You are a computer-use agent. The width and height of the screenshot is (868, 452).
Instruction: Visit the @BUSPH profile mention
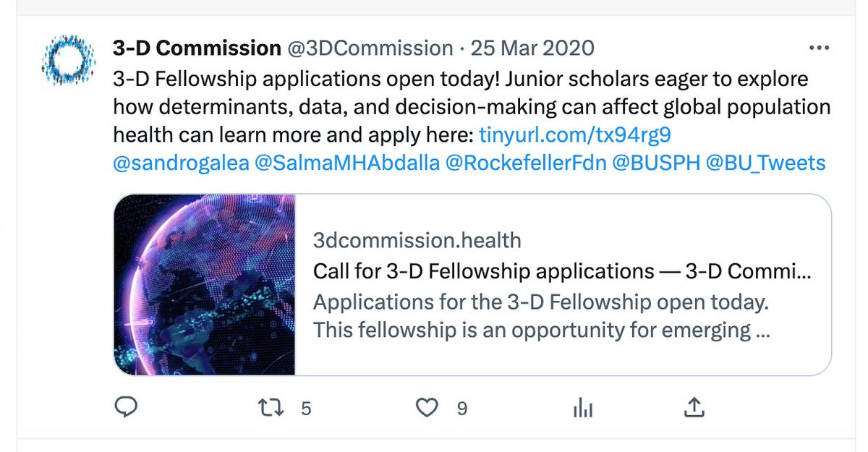point(656,163)
